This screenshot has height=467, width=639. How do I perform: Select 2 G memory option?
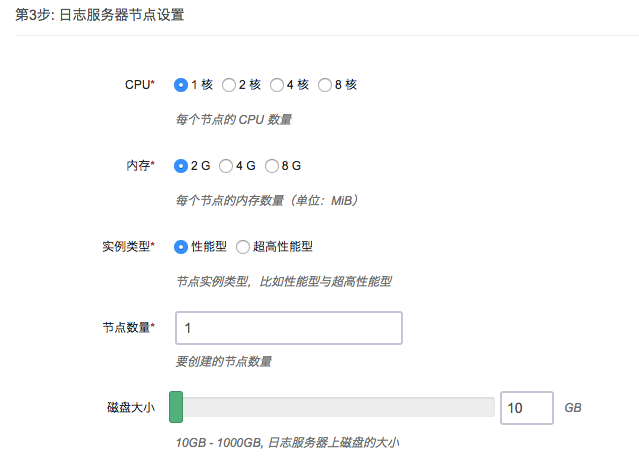[181, 165]
